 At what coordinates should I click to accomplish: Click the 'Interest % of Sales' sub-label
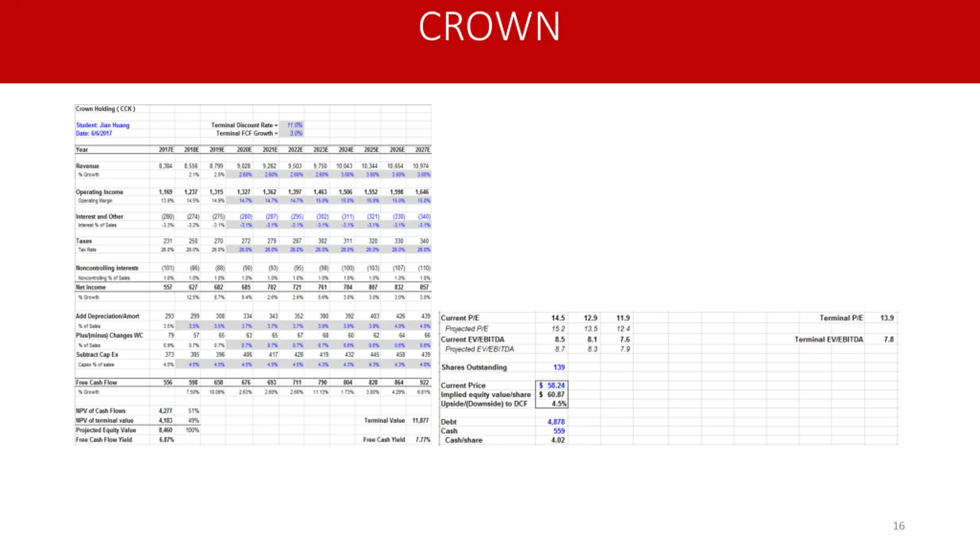point(97,225)
